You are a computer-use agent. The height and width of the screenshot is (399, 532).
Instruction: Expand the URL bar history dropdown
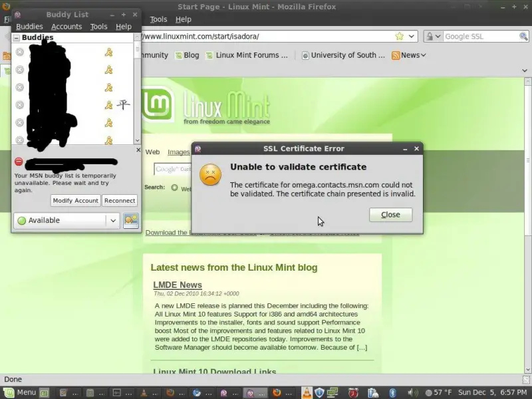(x=412, y=37)
